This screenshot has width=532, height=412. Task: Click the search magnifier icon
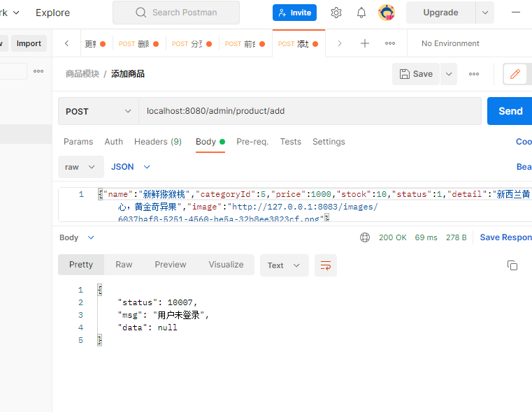pos(141,13)
